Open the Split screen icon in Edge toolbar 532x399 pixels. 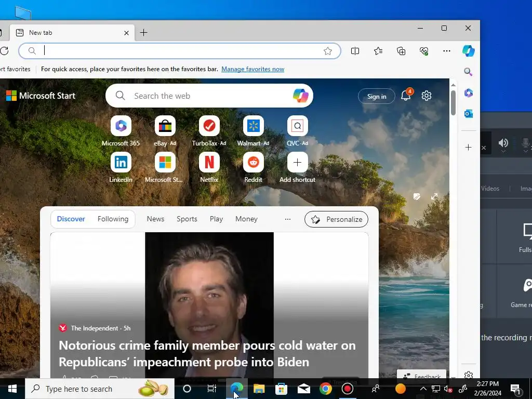pos(355,51)
